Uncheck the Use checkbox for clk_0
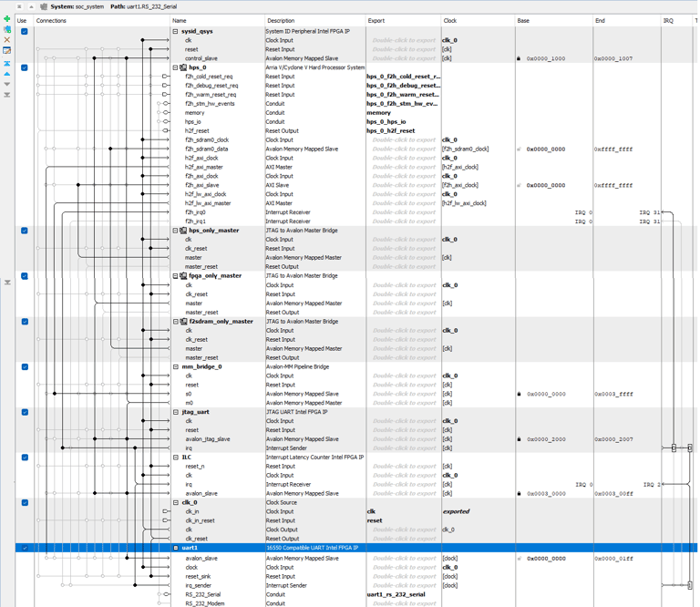Viewport: 700px width, 607px height. (25, 502)
